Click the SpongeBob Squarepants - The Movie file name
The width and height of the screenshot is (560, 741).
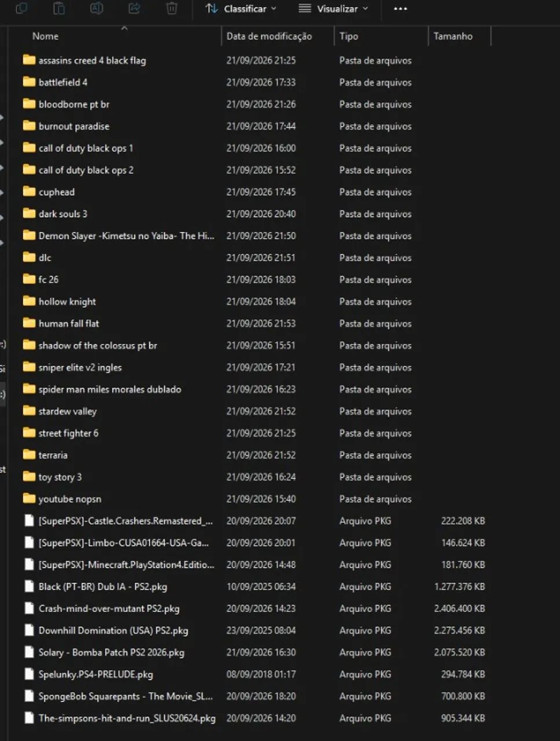[x=126, y=696]
